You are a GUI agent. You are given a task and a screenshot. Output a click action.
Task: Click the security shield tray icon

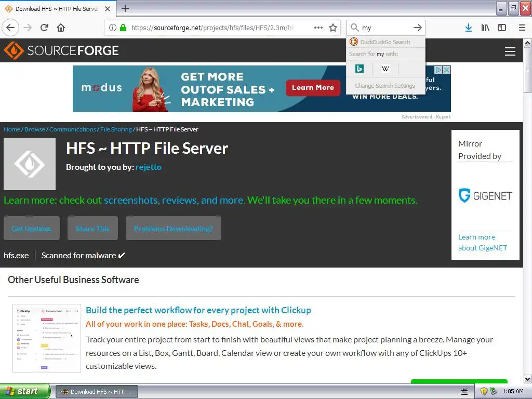point(484,392)
